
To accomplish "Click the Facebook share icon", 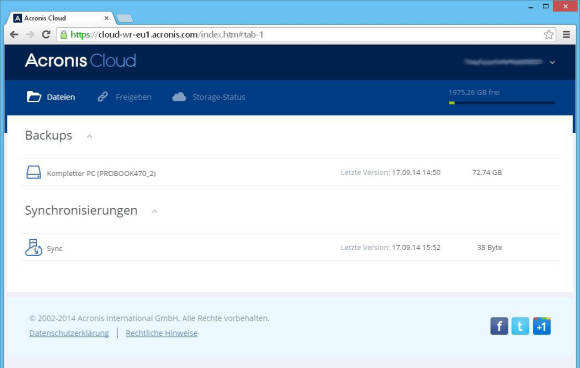I will (499, 326).
